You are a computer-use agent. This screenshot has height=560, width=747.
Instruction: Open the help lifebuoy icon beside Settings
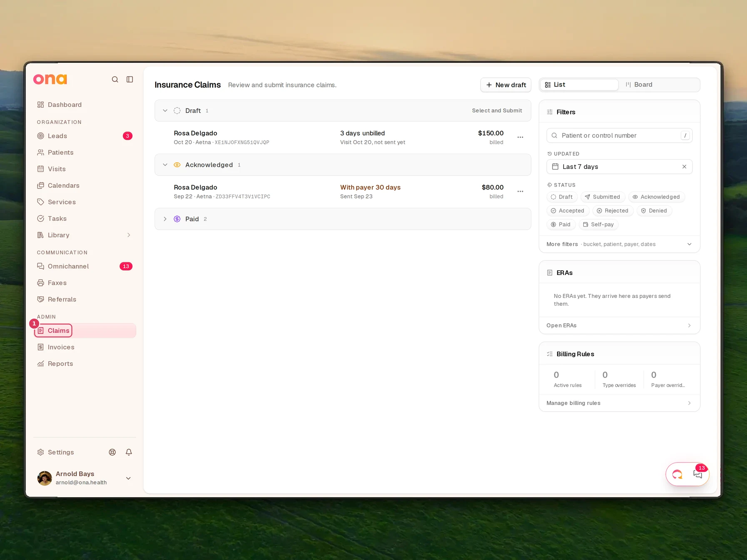(x=112, y=452)
